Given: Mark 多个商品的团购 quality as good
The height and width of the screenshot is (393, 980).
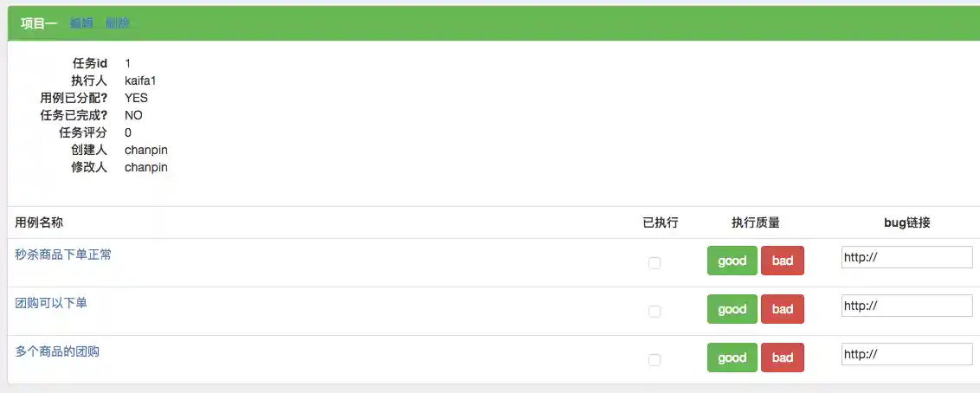Looking at the screenshot, I should (x=732, y=358).
